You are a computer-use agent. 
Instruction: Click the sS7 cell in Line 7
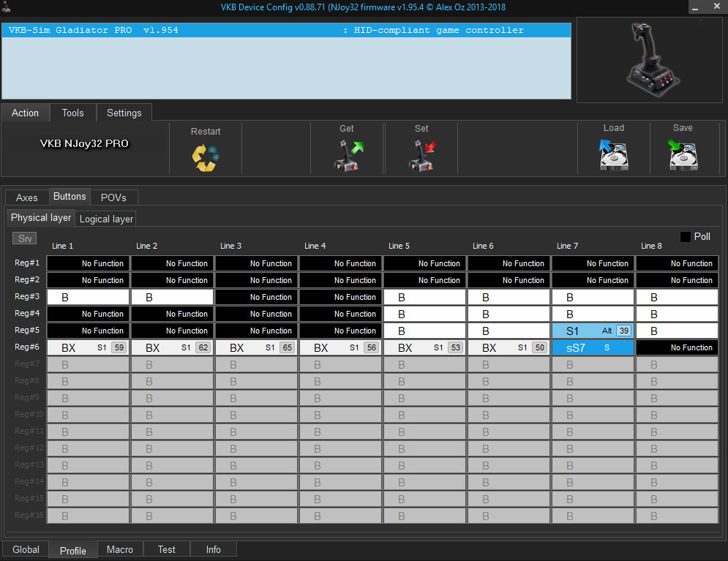pyautogui.click(x=593, y=347)
